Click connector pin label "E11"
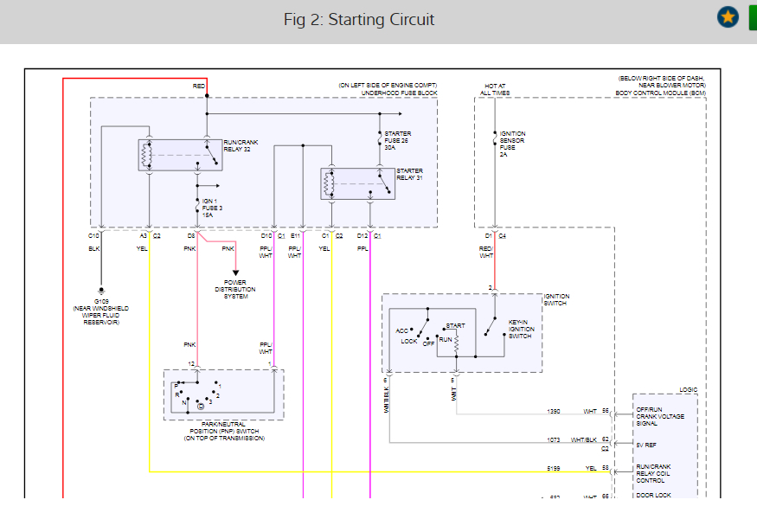Screen dimensions: 757x532 coord(295,235)
